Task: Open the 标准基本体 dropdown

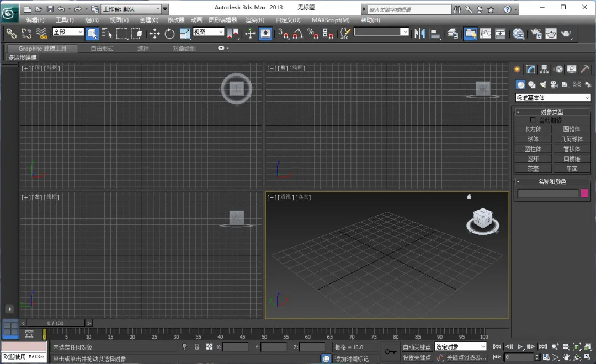Action: (553, 98)
